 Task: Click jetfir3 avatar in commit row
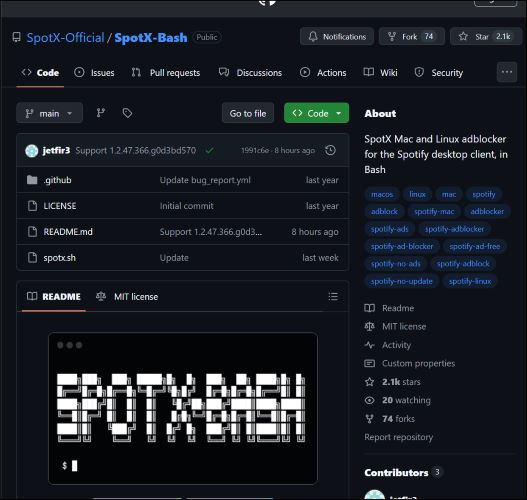coord(32,151)
